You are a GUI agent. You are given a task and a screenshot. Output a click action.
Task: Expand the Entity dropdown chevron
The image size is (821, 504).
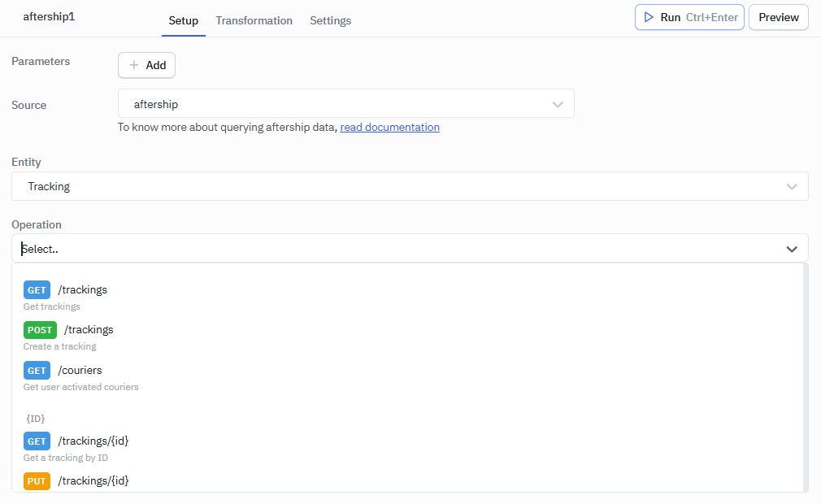(792, 186)
